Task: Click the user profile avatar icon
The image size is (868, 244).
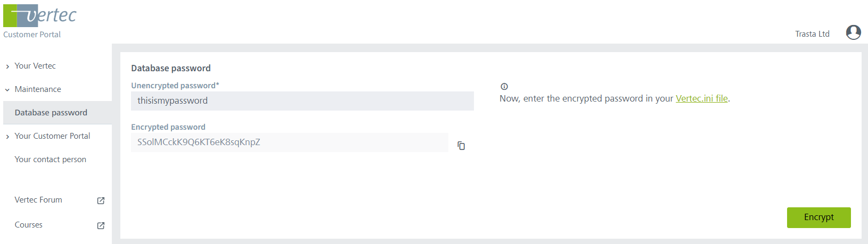Action: pos(853,33)
